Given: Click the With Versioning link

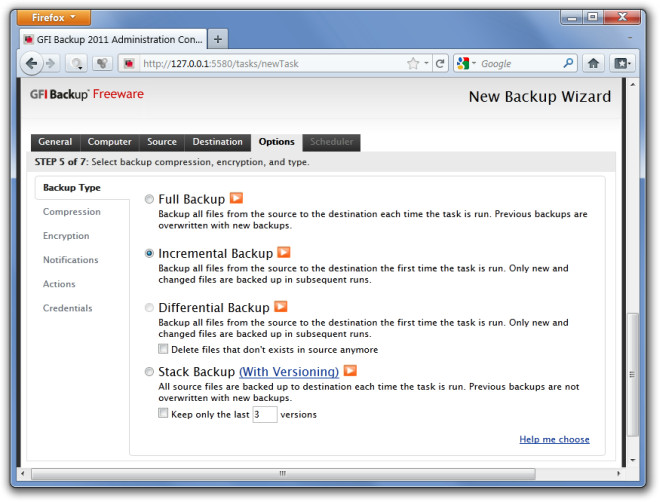Looking at the screenshot, I should 289,372.
